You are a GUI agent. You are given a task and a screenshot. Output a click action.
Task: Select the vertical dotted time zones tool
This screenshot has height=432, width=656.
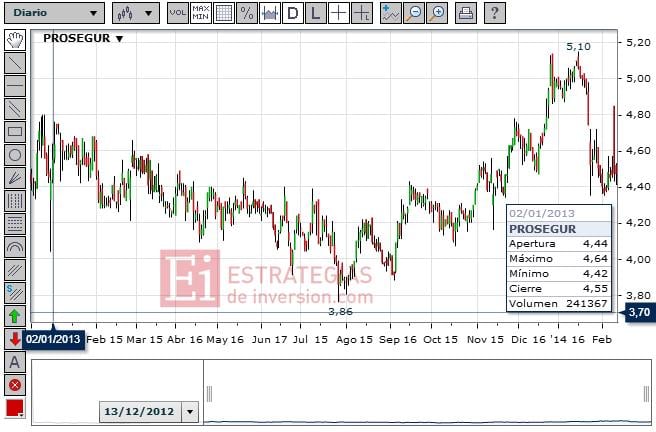tap(15, 201)
